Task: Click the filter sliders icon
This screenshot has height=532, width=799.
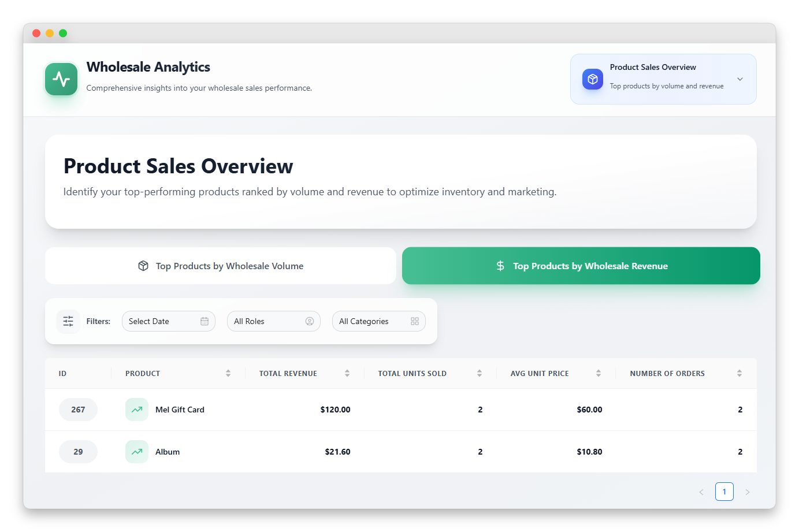Action: tap(68, 321)
